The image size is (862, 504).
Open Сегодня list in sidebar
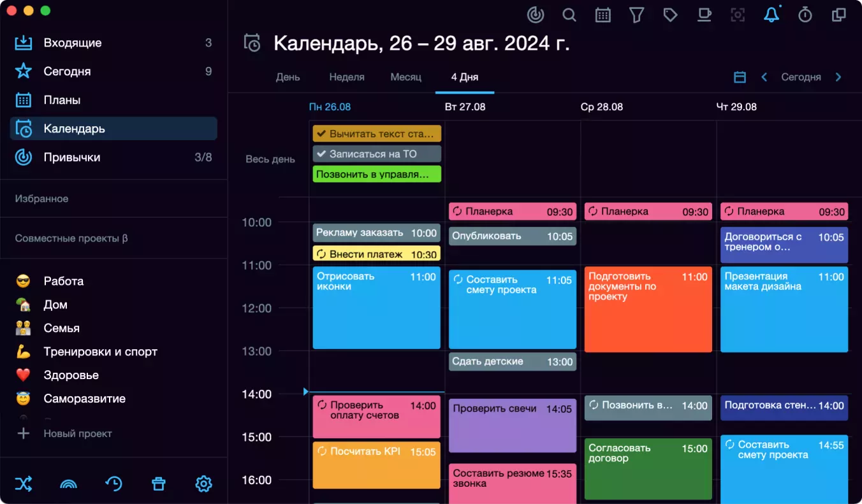point(113,71)
